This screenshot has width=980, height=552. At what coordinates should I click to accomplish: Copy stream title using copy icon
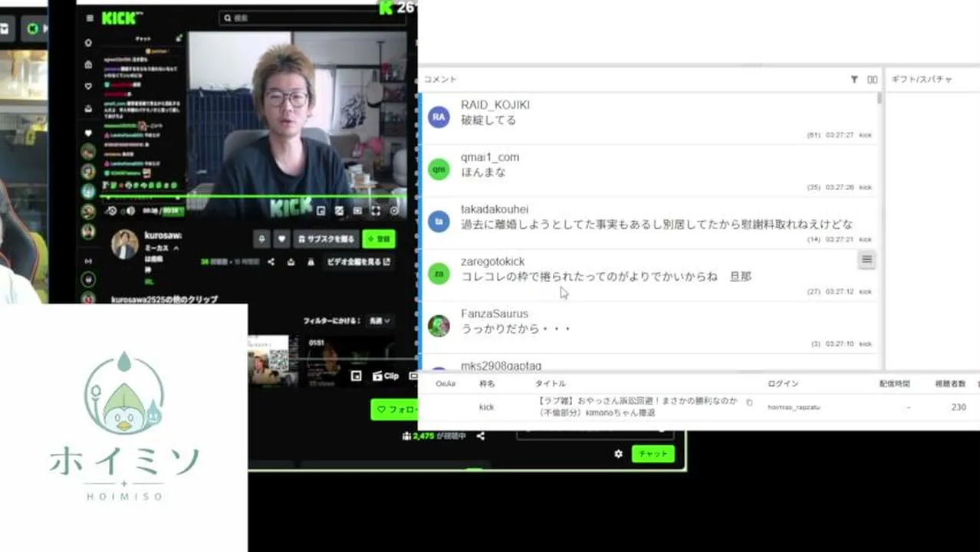[x=749, y=402]
